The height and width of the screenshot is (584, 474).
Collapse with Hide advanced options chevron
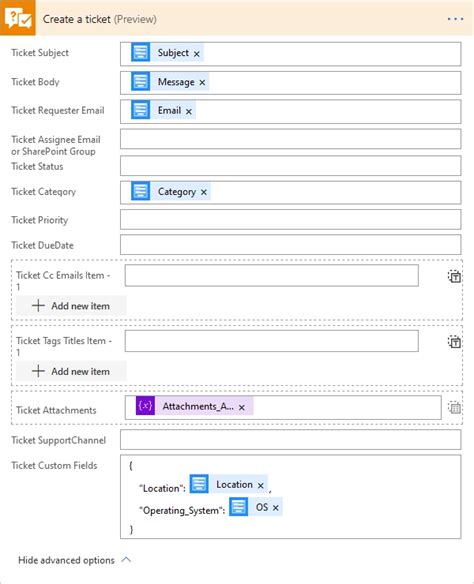click(127, 560)
